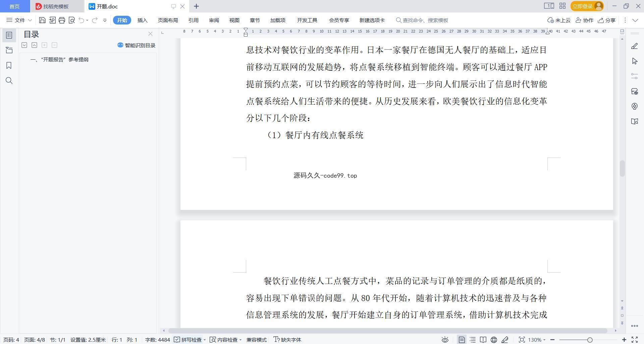The width and height of the screenshot is (644, 344).
Task: Collapse the ribbon chevron at top right
Action: point(635,20)
